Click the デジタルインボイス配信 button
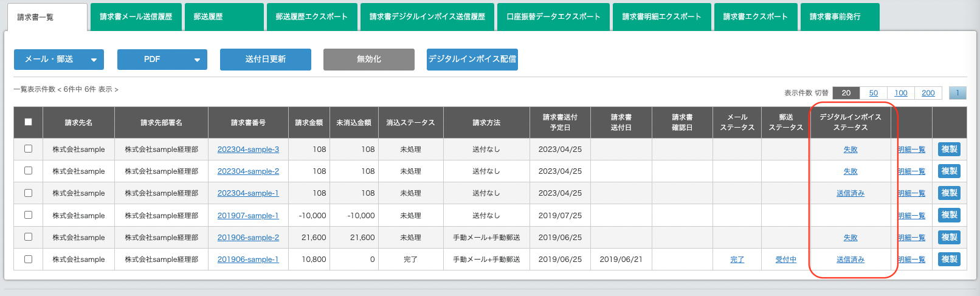Screen dimensions: 980x296 (x=472, y=60)
